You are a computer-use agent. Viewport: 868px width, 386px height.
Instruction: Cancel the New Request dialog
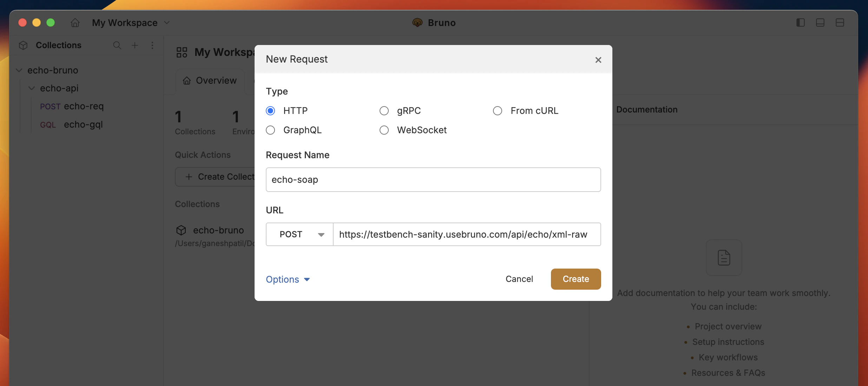[519, 279]
